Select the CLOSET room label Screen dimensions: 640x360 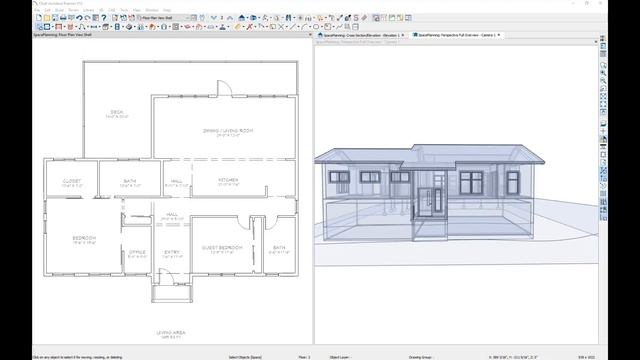pos(72,181)
